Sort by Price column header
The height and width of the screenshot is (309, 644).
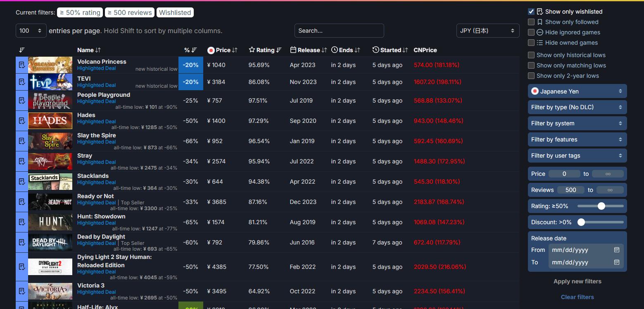pos(223,50)
